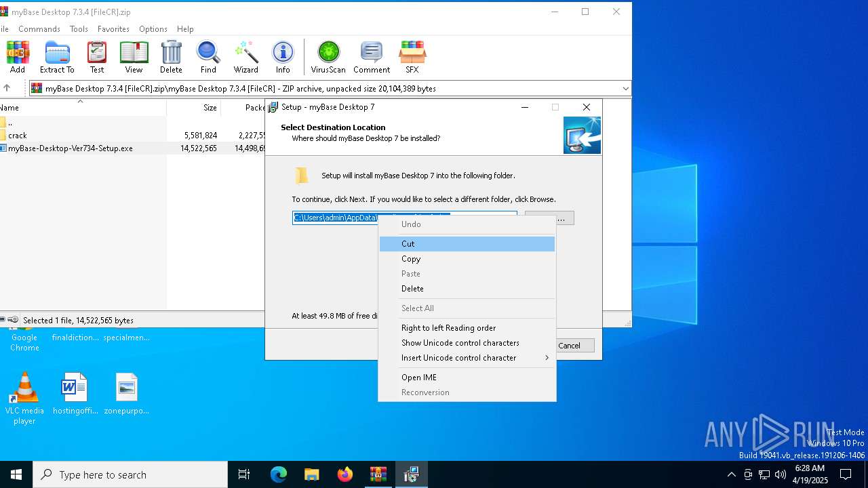This screenshot has width=868, height=488.
Task: Open the hostingoffi Word document icon
Action: (x=75, y=394)
